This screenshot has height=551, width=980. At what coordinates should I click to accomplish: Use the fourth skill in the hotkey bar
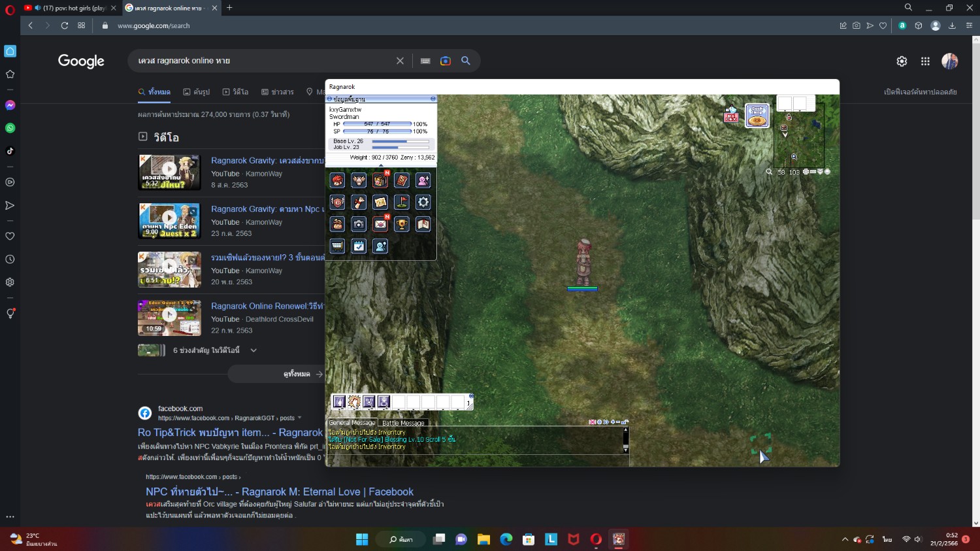(384, 401)
